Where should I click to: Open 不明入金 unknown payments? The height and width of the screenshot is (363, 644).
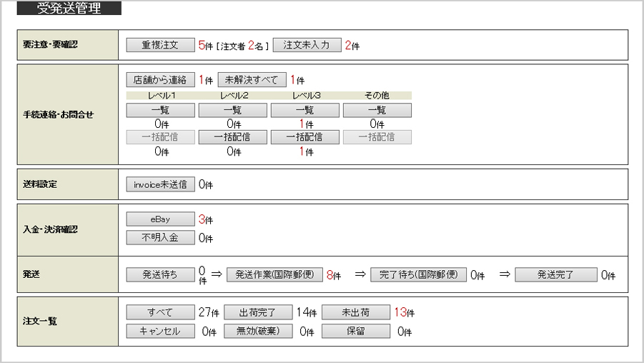[x=160, y=237]
